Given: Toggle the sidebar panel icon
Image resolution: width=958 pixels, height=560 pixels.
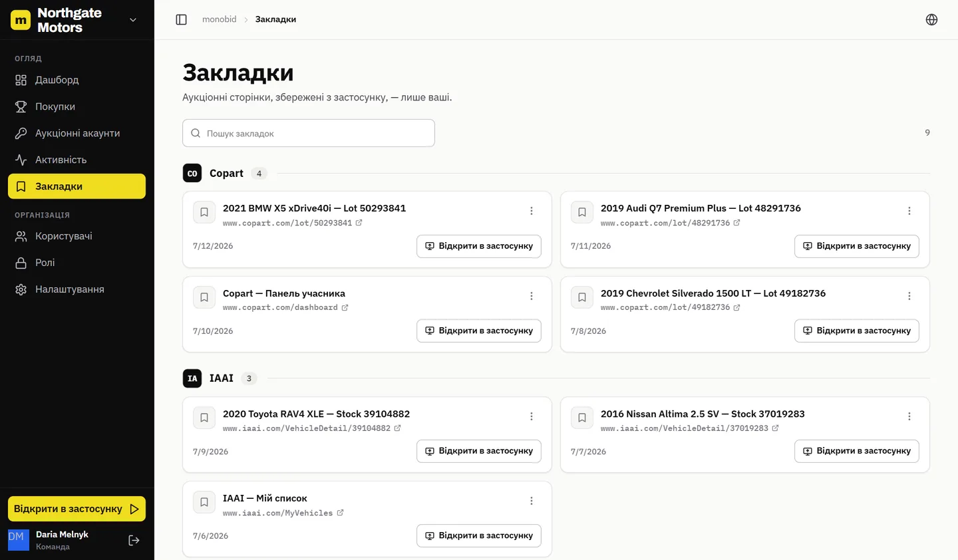Looking at the screenshot, I should click(x=181, y=19).
